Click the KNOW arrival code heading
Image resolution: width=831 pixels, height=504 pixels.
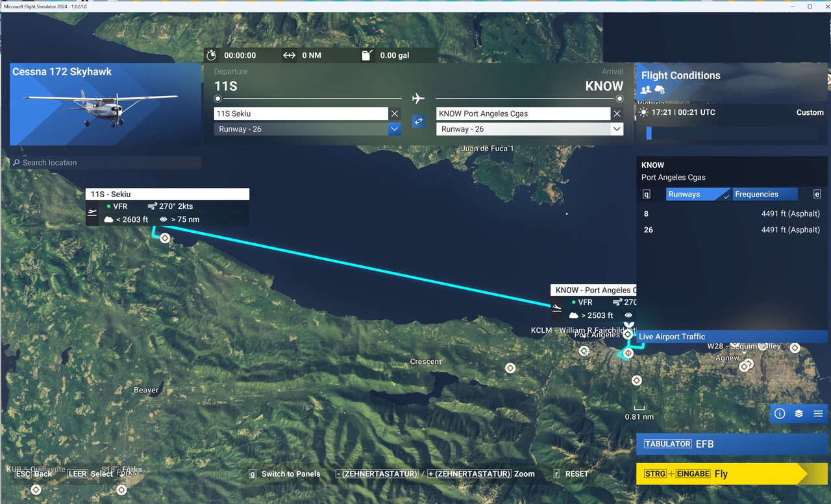pyautogui.click(x=604, y=86)
